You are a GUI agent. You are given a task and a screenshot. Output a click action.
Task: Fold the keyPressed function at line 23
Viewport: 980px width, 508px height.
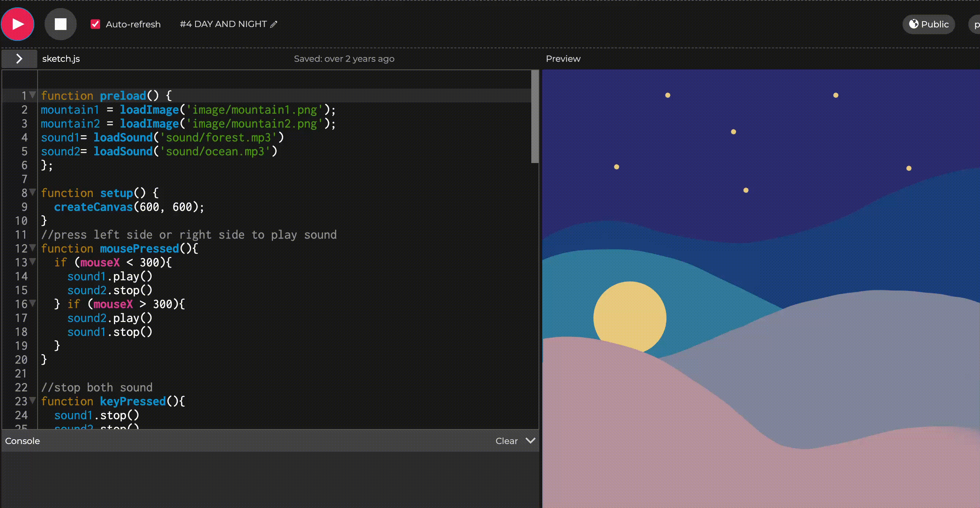(33, 400)
